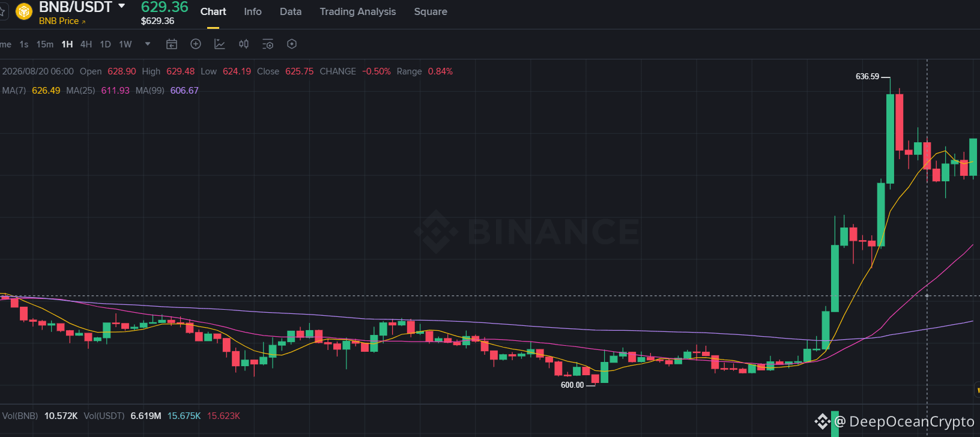Click the 600.00 low price label

coord(572,385)
